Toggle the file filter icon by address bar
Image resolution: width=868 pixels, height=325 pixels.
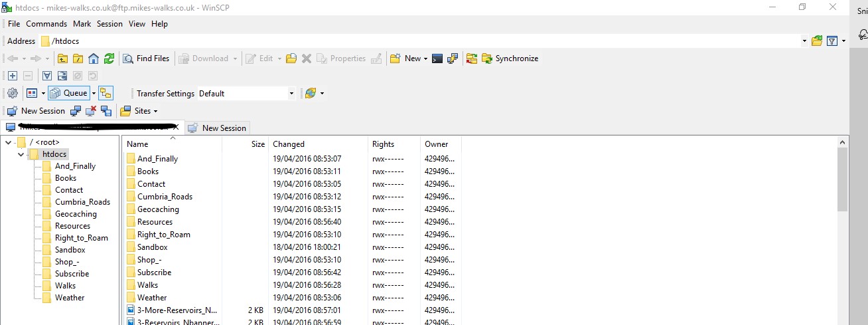tap(832, 41)
